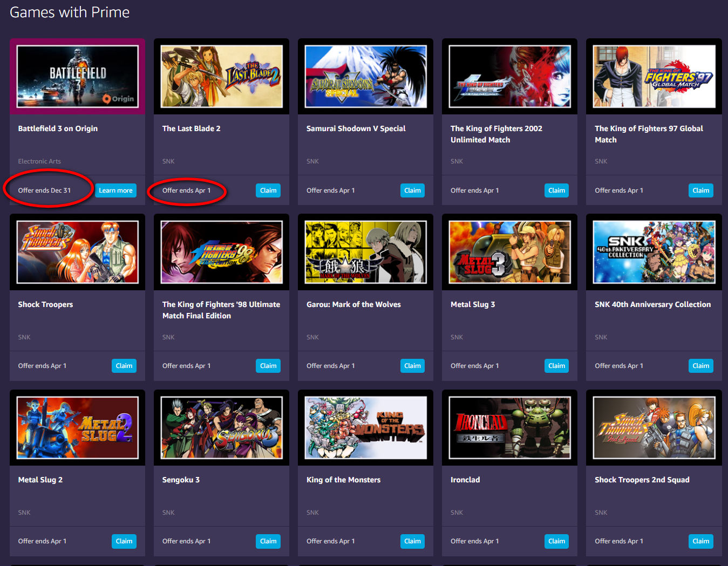The image size is (728, 566).
Task: Click SNK publisher under Metal Slug 3
Action: coord(457,337)
